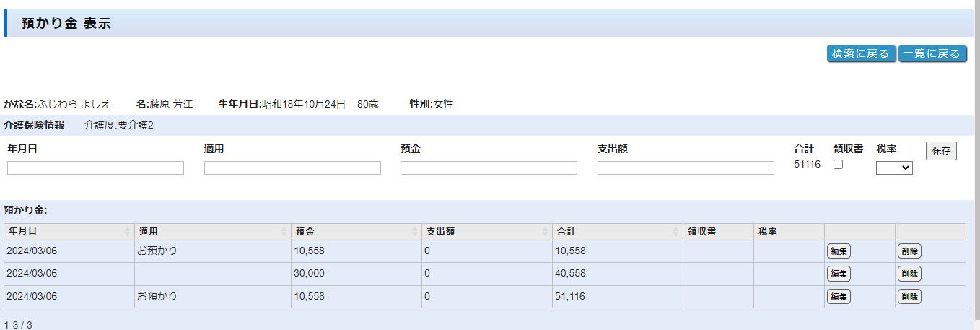Delete the row with total 51,116
The width and height of the screenshot is (980, 330).
(909, 296)
